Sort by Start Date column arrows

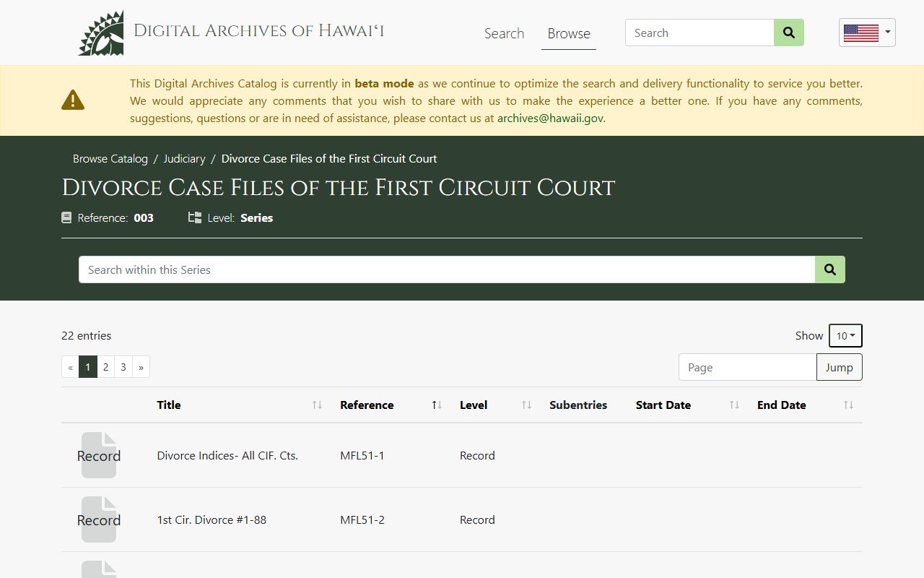coord(734,405)
